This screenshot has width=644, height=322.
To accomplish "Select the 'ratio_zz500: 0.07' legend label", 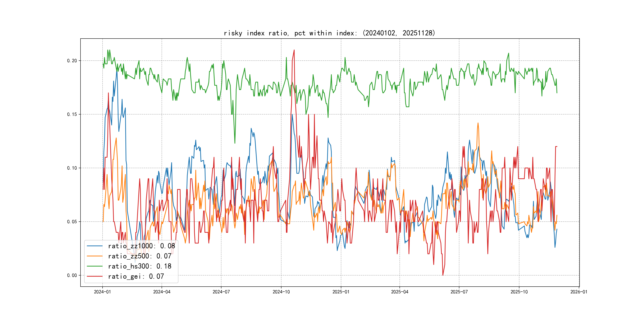I will pyautogui.click(x=140, y=256).
